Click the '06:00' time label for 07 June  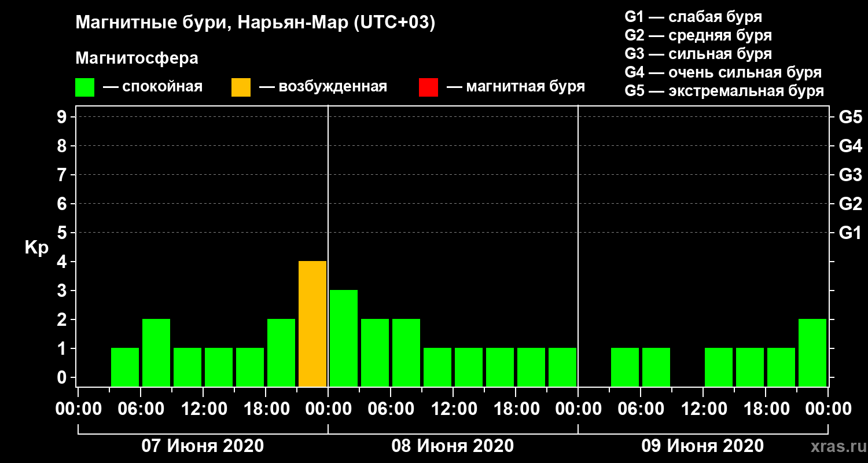click(x=141, y=409)
